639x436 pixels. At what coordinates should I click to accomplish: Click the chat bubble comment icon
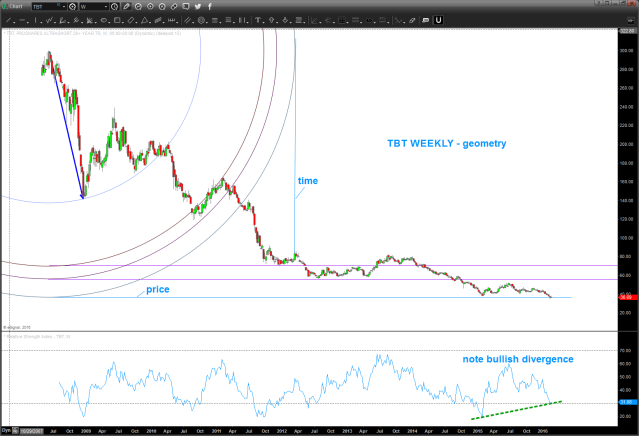point(185,7)
